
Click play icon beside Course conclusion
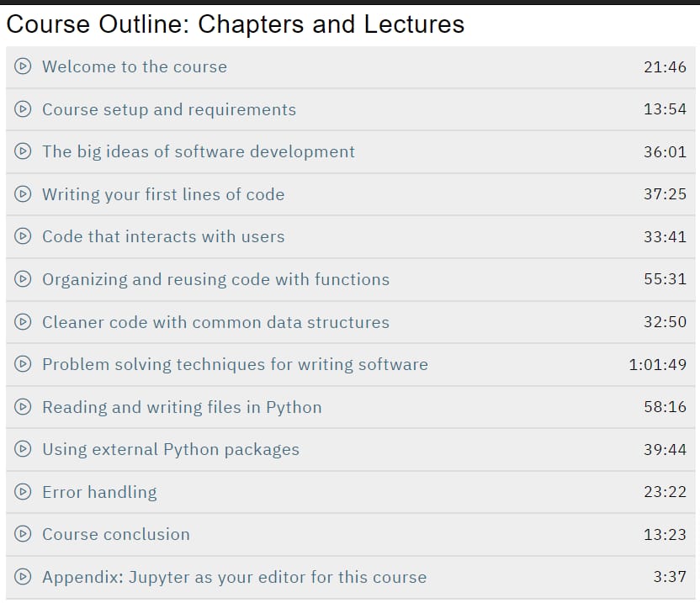pos(23,534)
